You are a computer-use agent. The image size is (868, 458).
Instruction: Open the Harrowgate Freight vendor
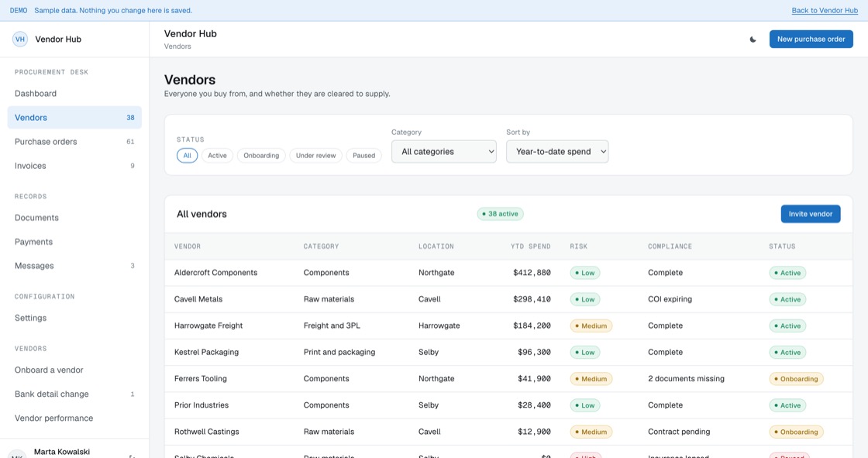tap(508, 326)
